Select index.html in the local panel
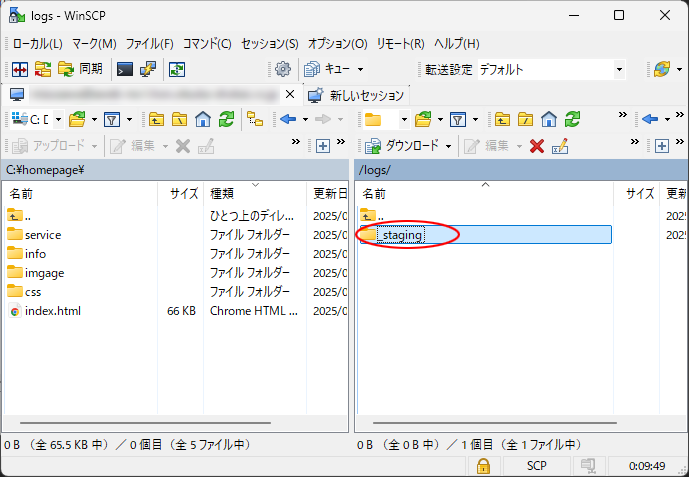Screen dimensions: 689x477 [53, 311]
